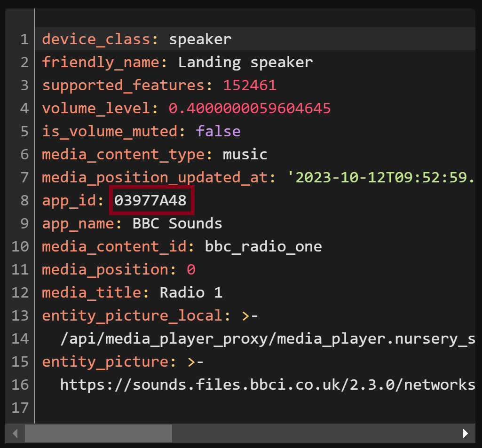The width and height of the screenshot is (482, 448).
Task: Click the volume_level value on line 4
Action: [248, 108]
